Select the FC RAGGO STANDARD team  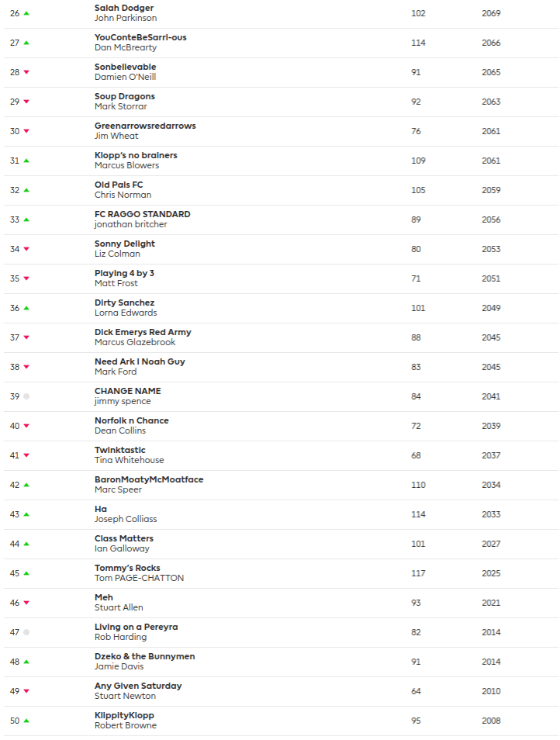point(142,214)
